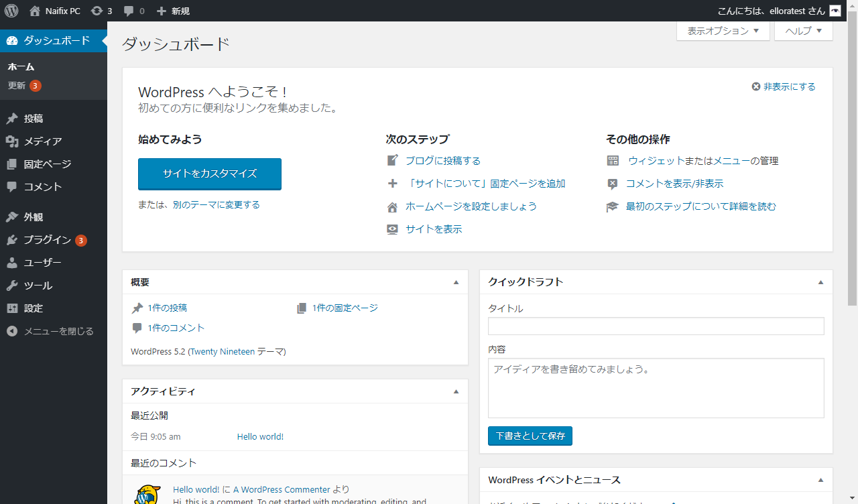Click the pencil icon next to ブログに投稿する
Screen dimensions: 858x504
tap(393, 161)
